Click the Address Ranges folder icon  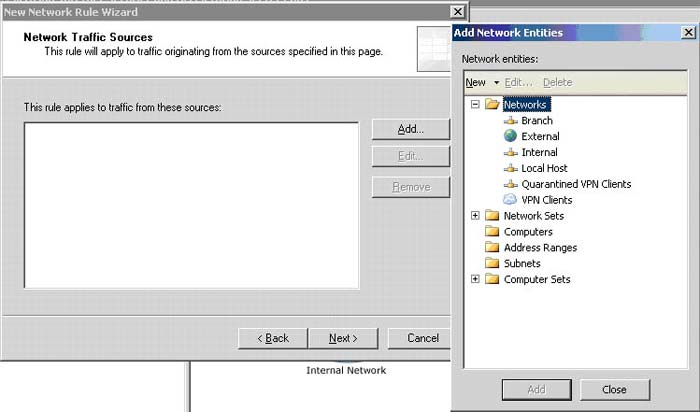(492, 247)
